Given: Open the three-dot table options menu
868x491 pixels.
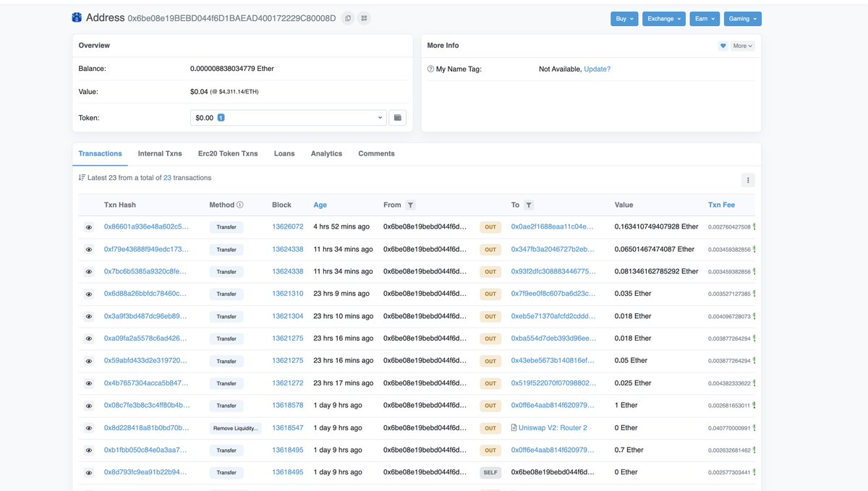Looking at the screenshot, I should pos(748,180).
